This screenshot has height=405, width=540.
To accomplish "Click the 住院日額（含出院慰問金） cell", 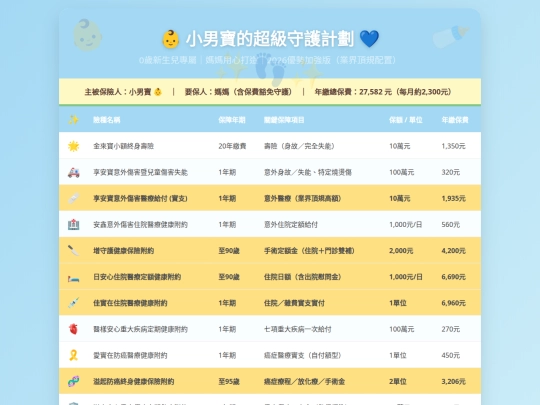I will click(x=303, y=277).
